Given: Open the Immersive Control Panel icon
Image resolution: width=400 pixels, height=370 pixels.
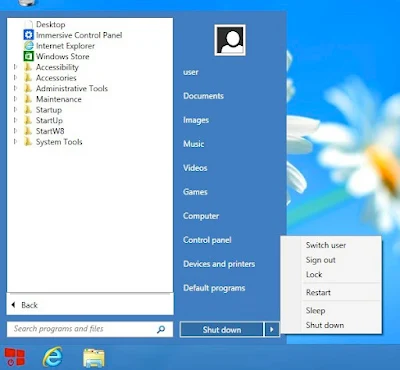Looking at the screenshot, I should [29, 35].
